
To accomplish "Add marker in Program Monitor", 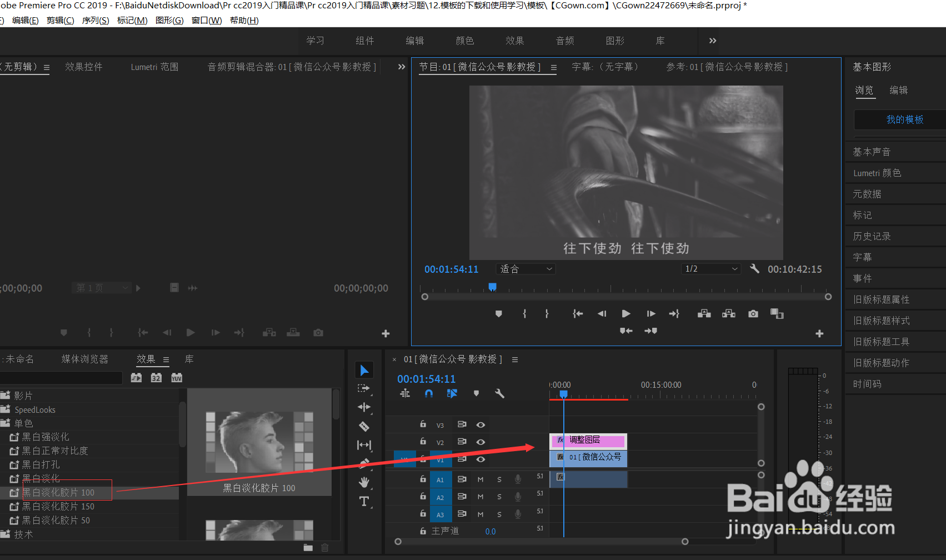I will [499, 314].
